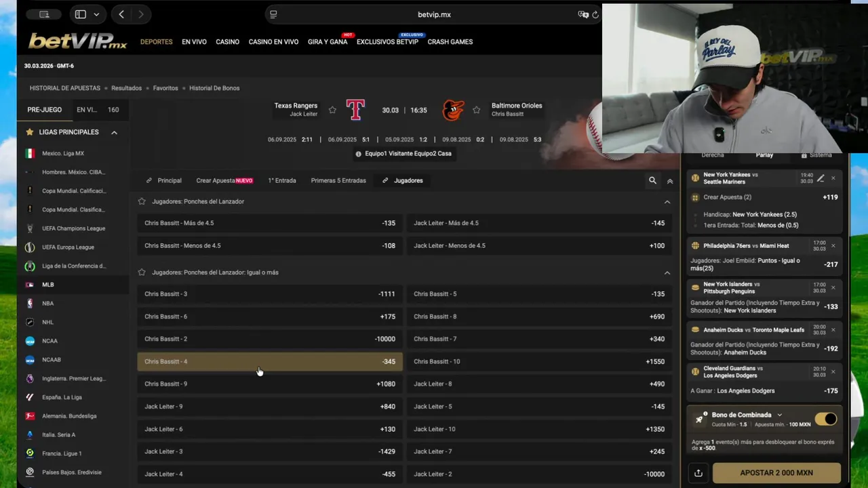The image size is (868, 488).
Task: Open the page translate icon in the address bar
Action: coord(583,14)
